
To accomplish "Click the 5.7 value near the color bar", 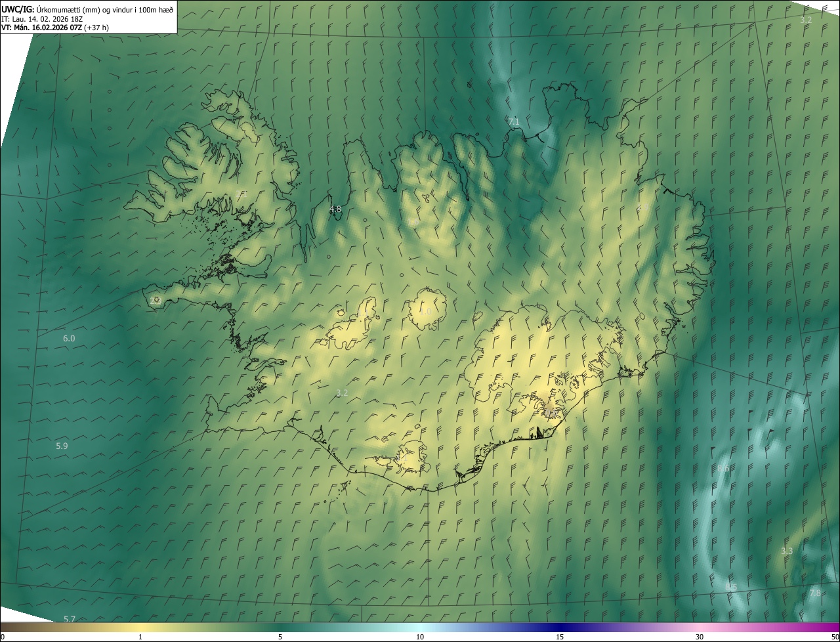I will [70, 619].
